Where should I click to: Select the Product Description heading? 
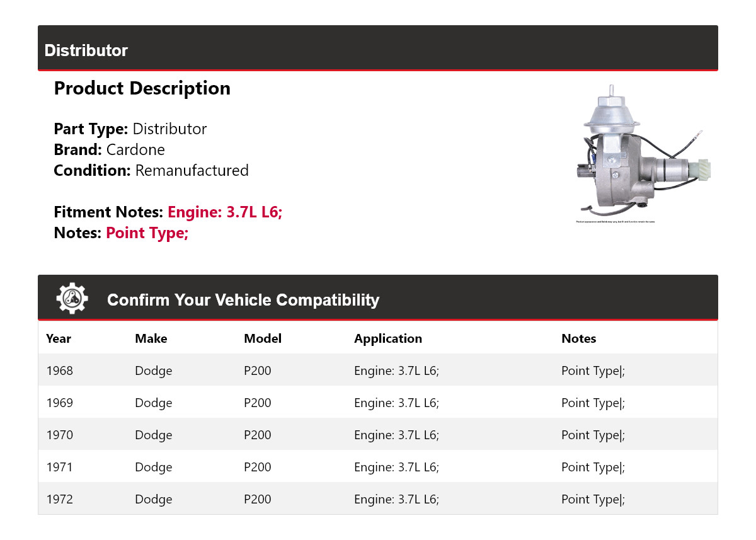point(142,88)
